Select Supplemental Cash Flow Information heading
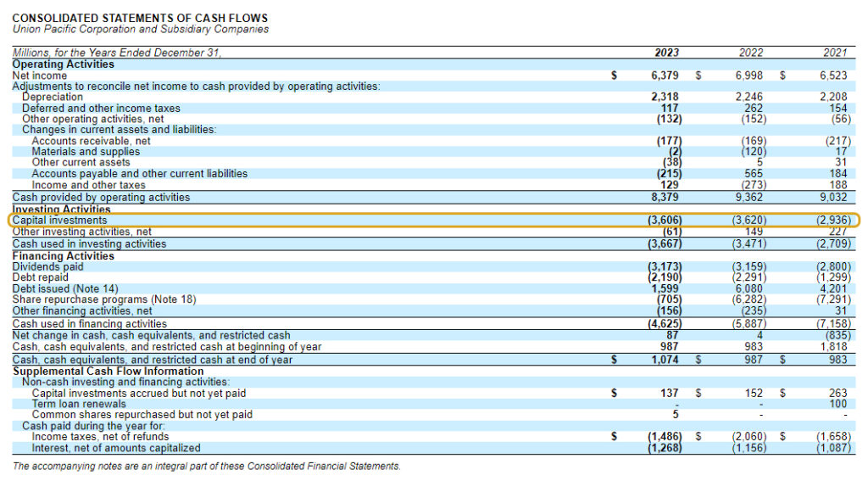Screen dimensions: 868x481 click(108, 372)
